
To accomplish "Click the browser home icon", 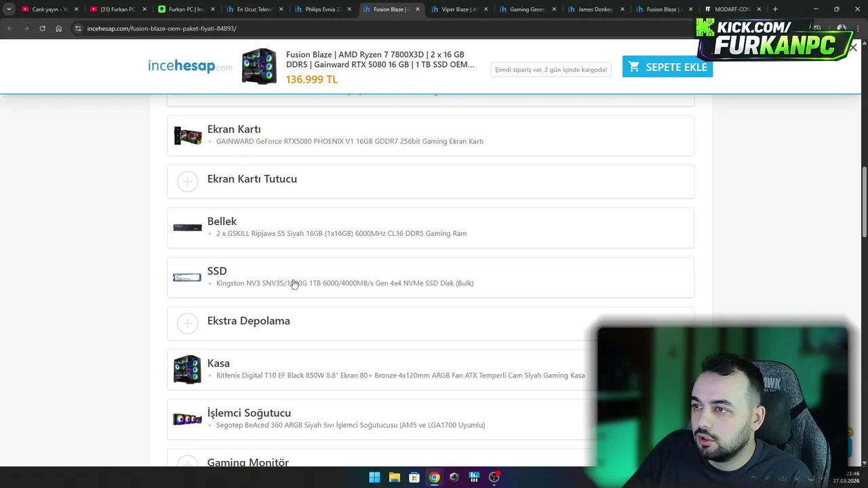I will click(58, 28).
